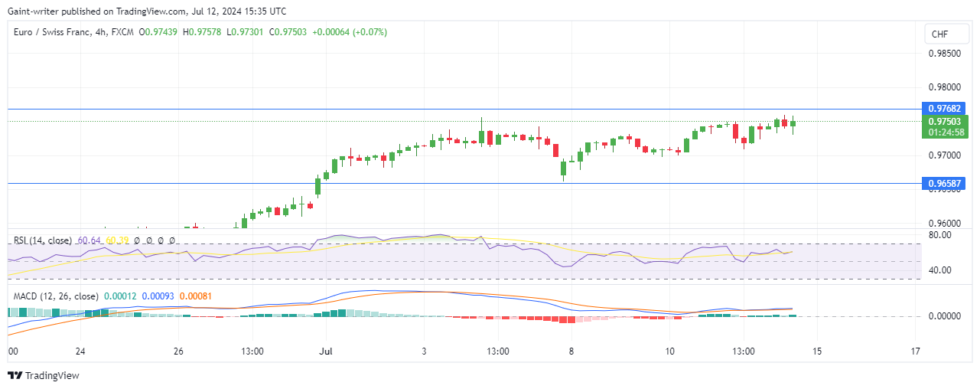Screen dimensions: 980x389
Task: Click the yellow RSI average value 60.39
Action: coord(116,240)
